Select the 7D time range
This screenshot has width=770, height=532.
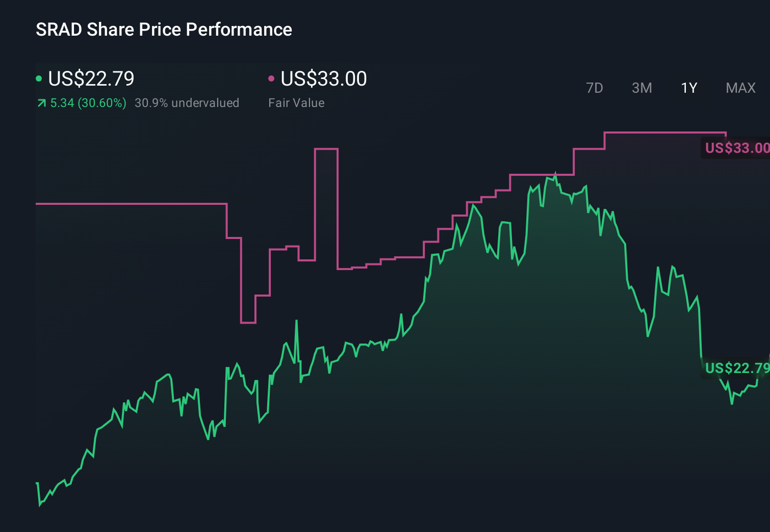595,88
